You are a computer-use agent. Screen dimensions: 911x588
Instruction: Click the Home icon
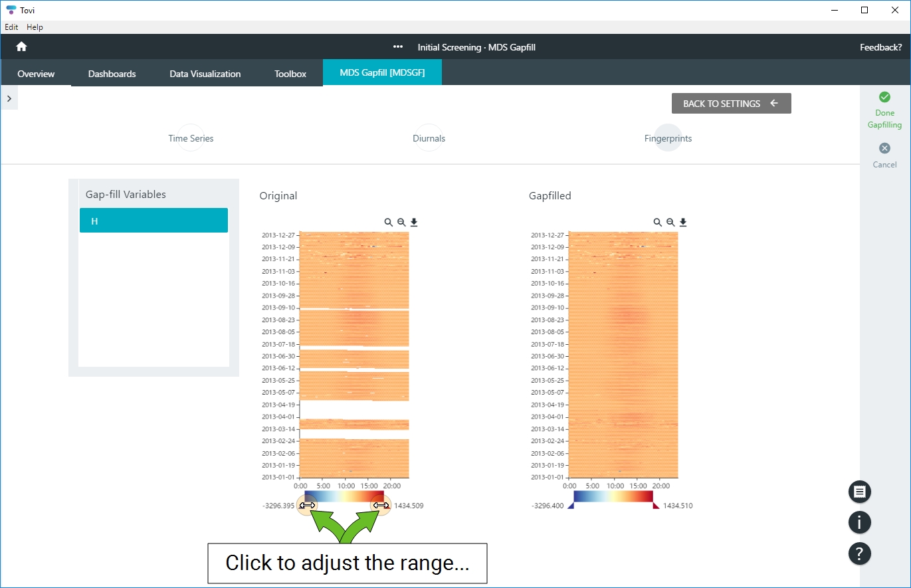tap(21, 47)
